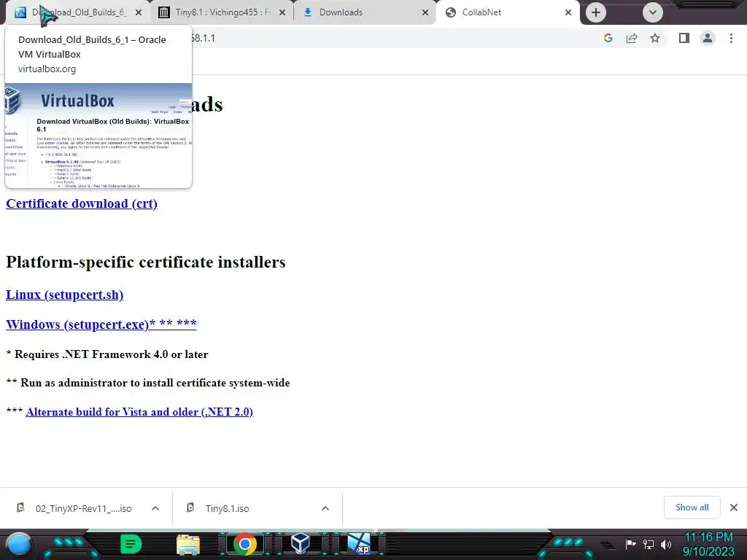Download the Windows setupcert.exe installer
Viewport: 747px width, 560px height.
coord(101,324)
